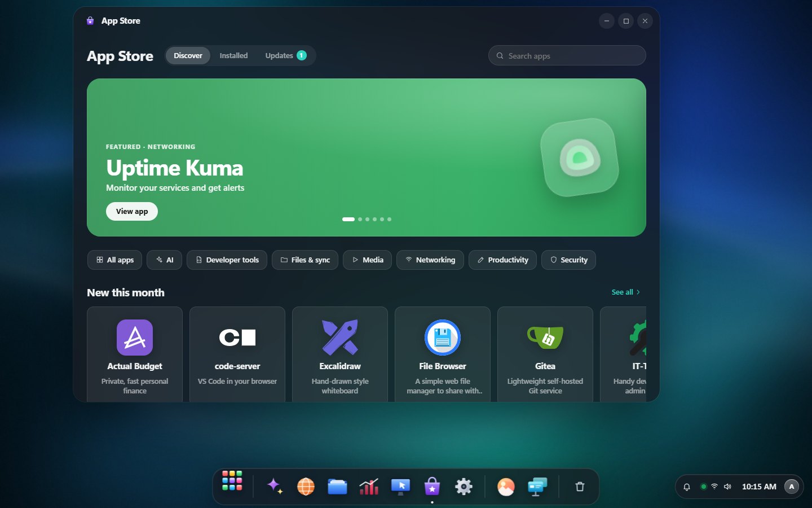Image resolution: width=812 pixels, height=508 pixels.
Task: Click the Search apps field
Action: pos(567,56)
